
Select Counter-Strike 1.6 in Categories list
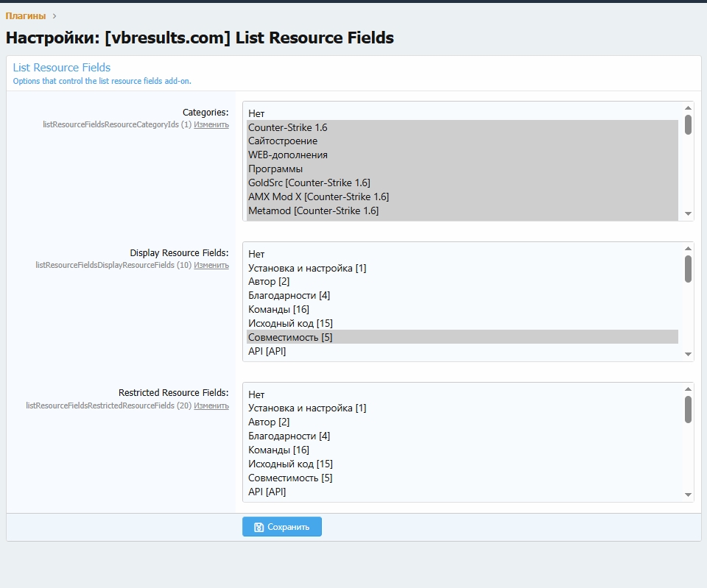(287, 127)
